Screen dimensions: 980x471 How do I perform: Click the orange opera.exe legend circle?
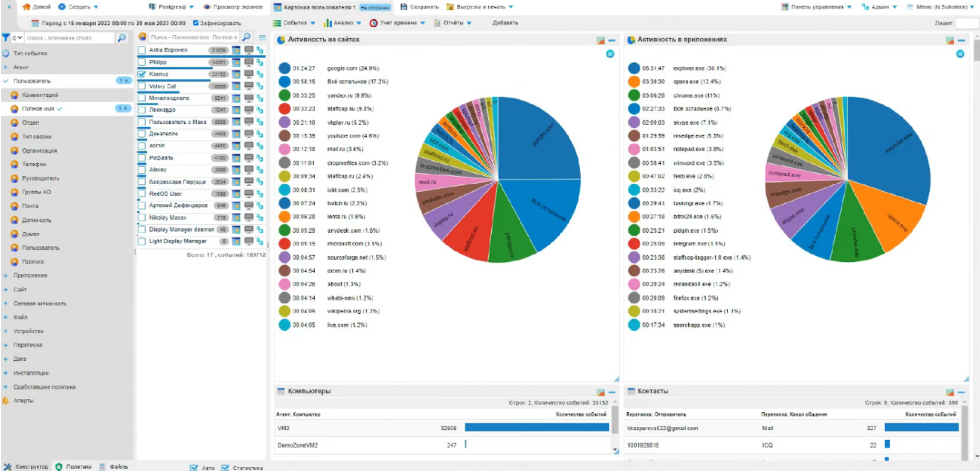click(x=634, y=82)
